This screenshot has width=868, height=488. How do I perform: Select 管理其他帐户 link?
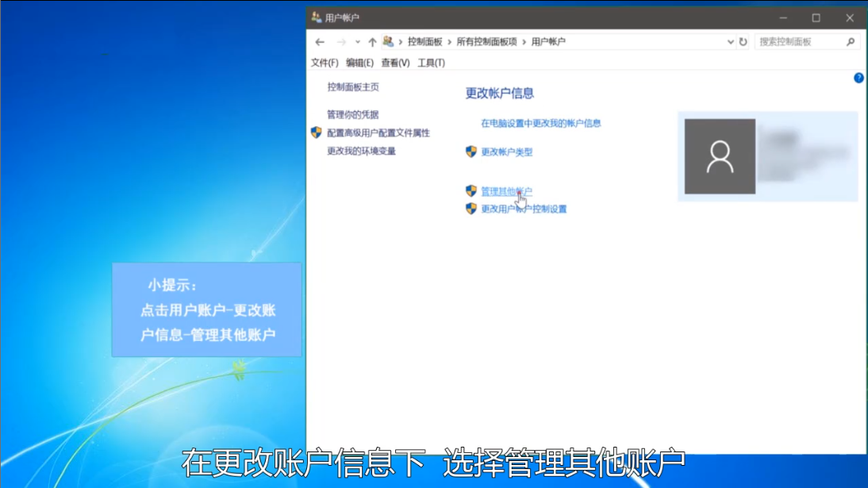point(506,191)
